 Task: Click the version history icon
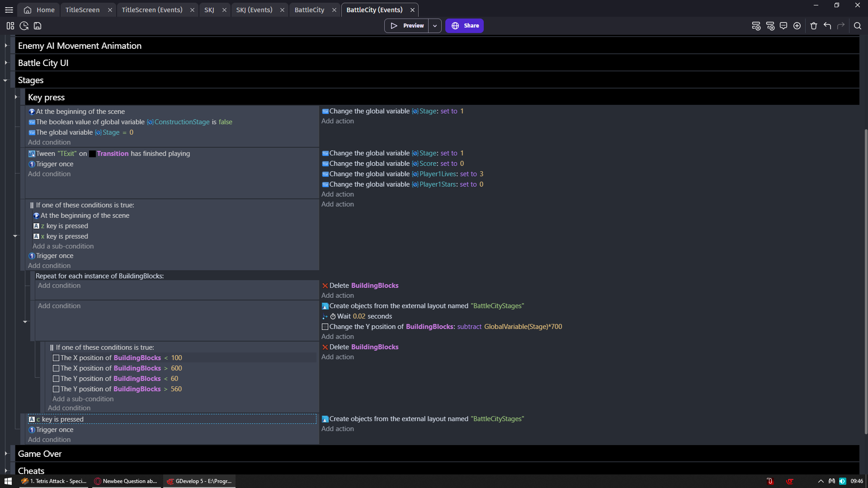point(24,26)
